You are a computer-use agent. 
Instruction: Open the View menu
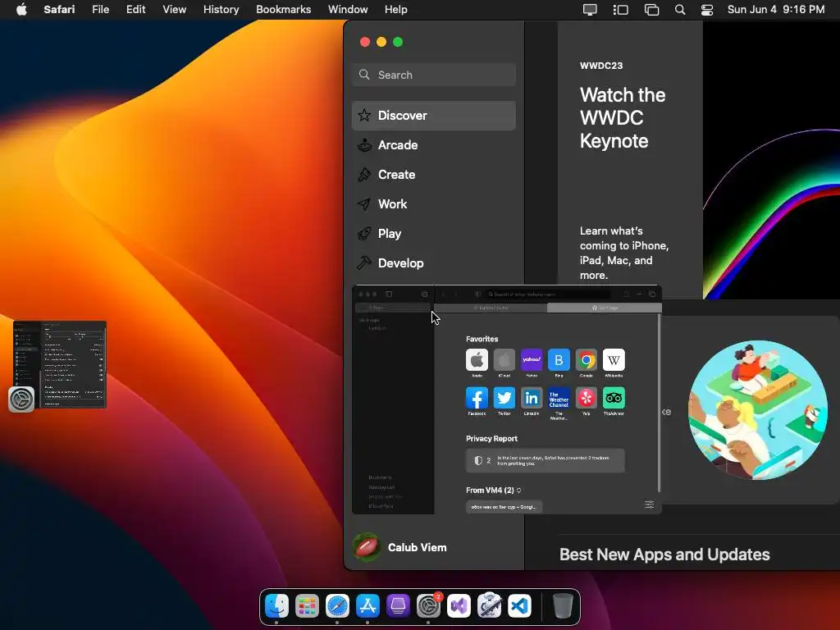[174, 9]
